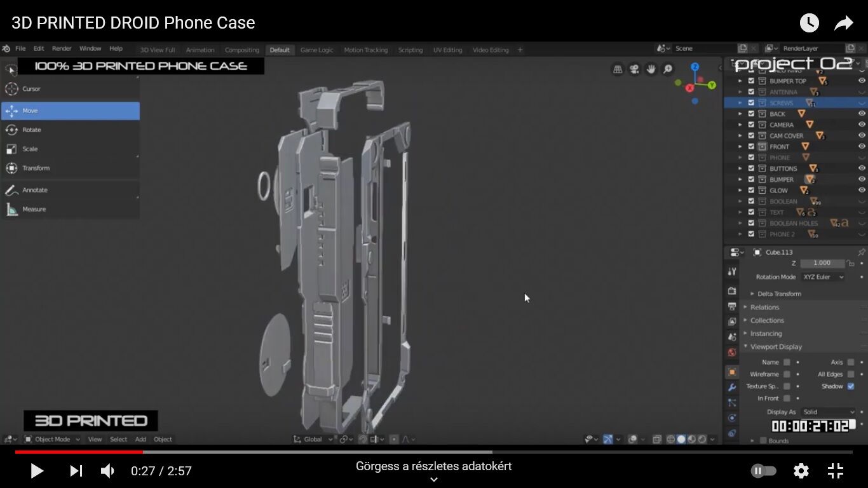Hide the BACK collection eye icon

[x=862, y=114]
